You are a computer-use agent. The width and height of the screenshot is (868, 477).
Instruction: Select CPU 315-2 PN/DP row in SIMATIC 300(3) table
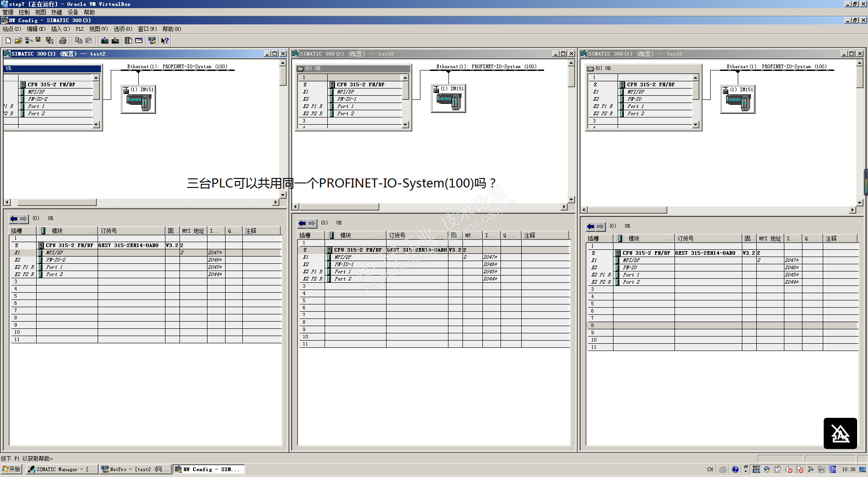click(x=146, y=245)
